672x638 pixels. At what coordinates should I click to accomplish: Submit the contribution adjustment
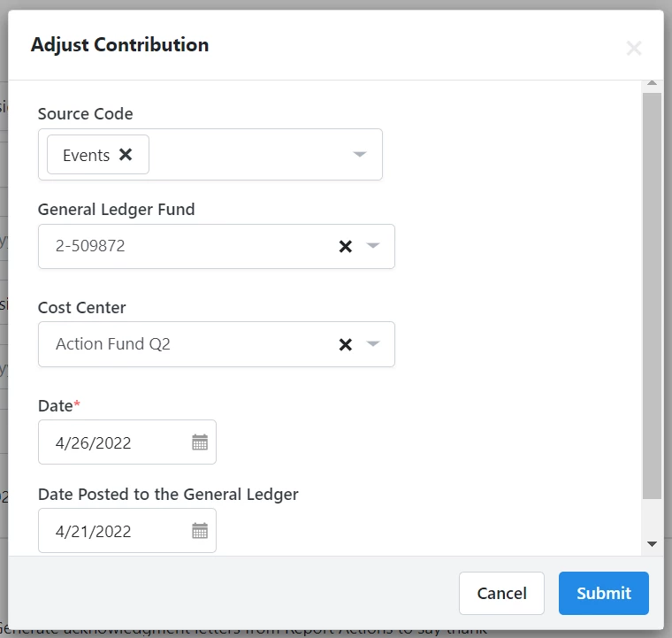click(x=603, y=593)
